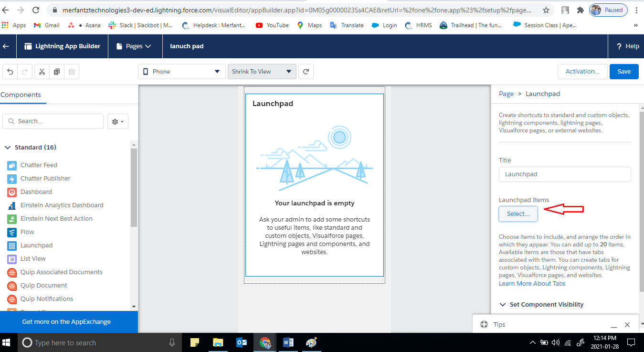
Task: Click the copy icon in the toolbar
Action: coord(56,71)
